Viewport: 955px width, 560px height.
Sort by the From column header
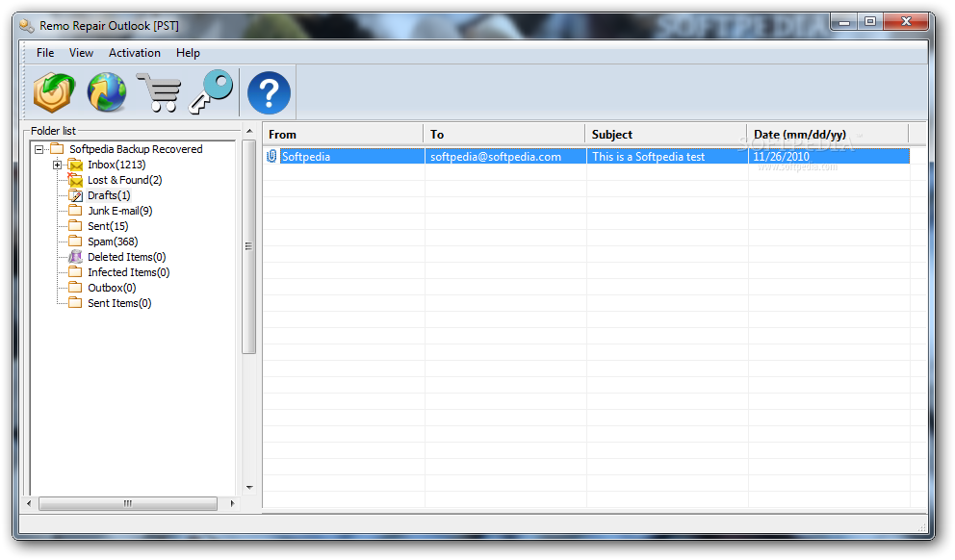point(343,135)
